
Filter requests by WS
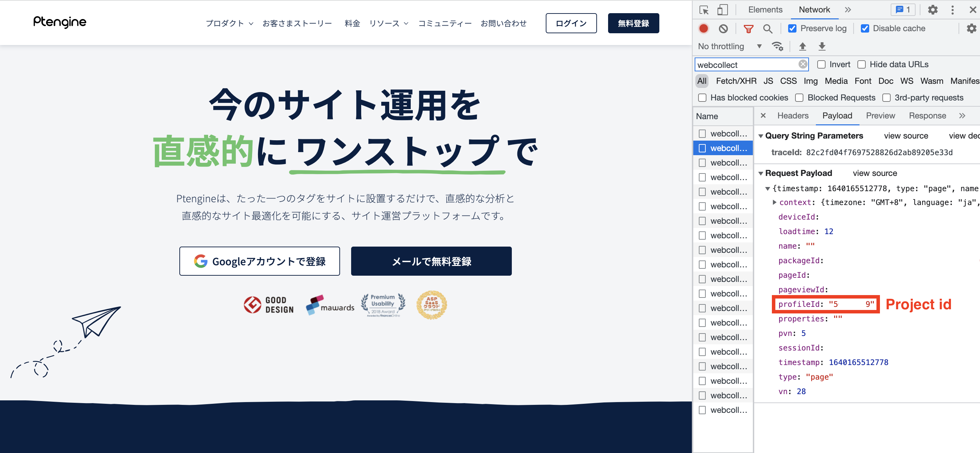(906, 81)
